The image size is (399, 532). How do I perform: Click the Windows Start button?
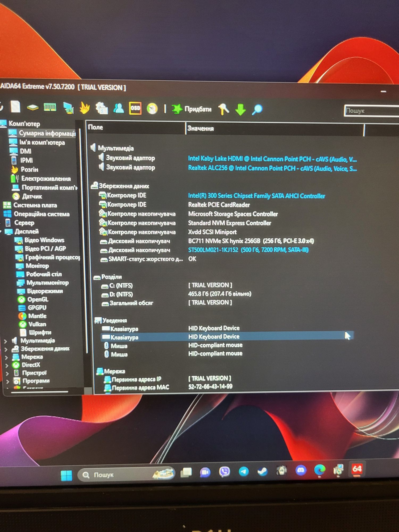click(x=66, y=475)
